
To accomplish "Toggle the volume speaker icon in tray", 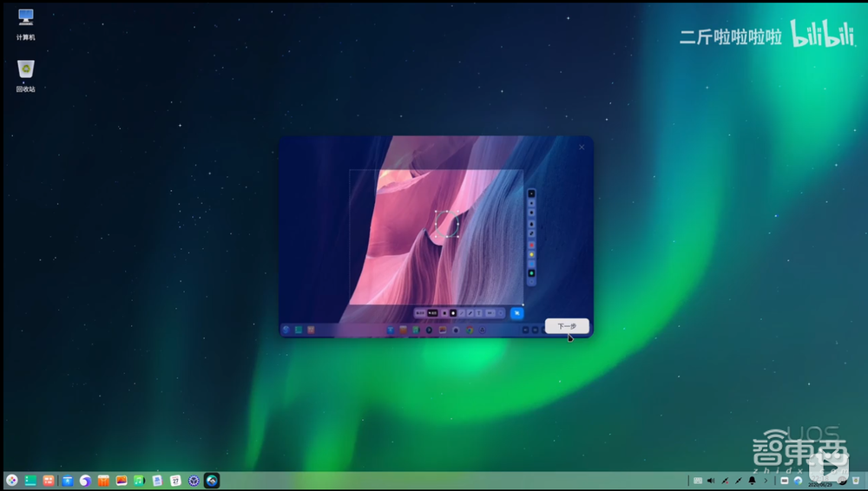I will (711, 480).
